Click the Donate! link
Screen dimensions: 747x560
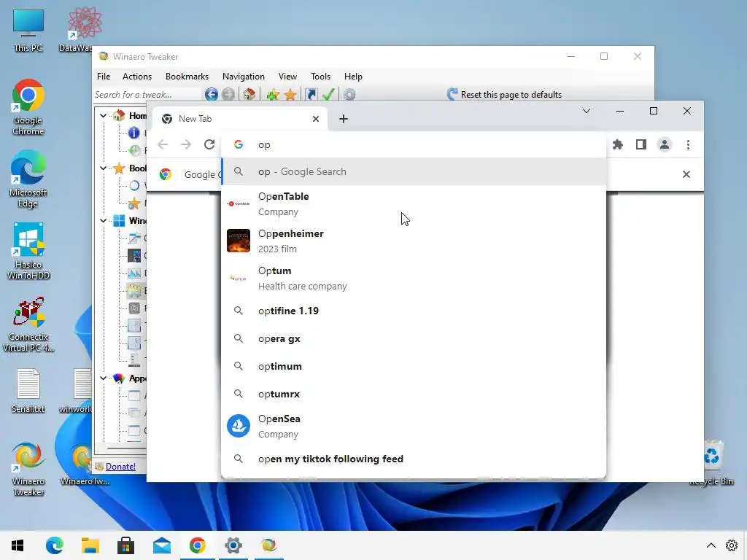[x=120, y=467]
